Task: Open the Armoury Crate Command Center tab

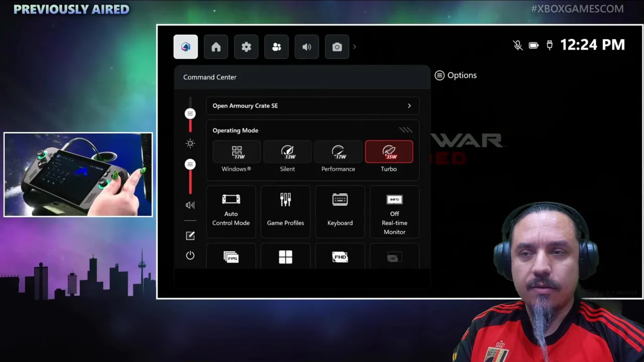Action: [x=186, y=47]
